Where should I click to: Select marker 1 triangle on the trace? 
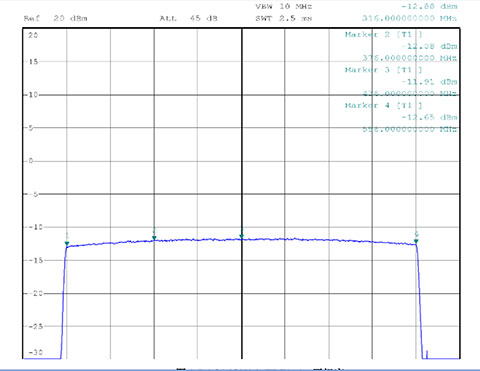coord(67,244)
